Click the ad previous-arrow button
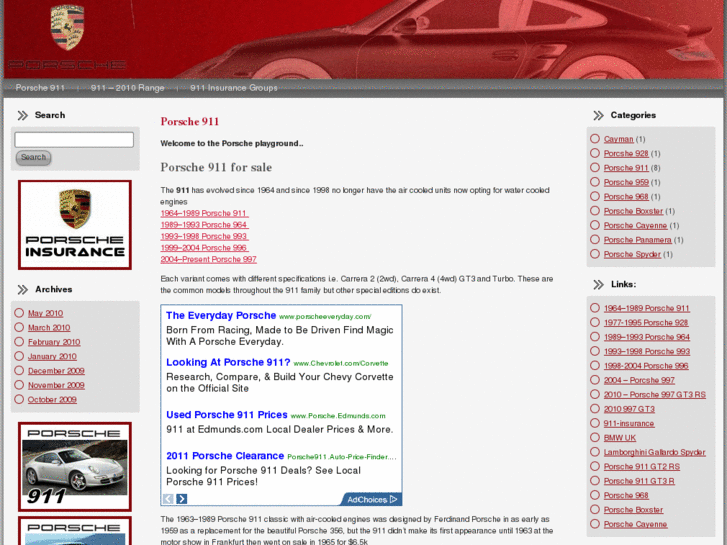The image size is (727, 545). click(168, 499)
